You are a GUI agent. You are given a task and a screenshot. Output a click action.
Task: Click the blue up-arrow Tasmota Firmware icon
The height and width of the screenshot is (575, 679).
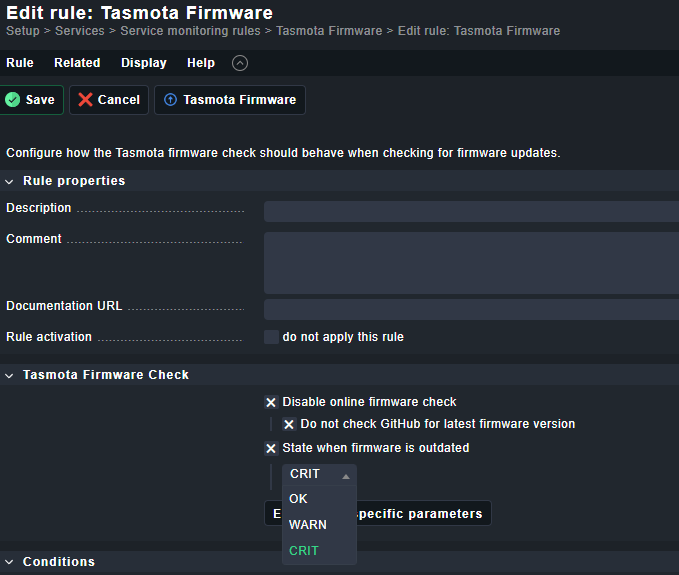170,100
